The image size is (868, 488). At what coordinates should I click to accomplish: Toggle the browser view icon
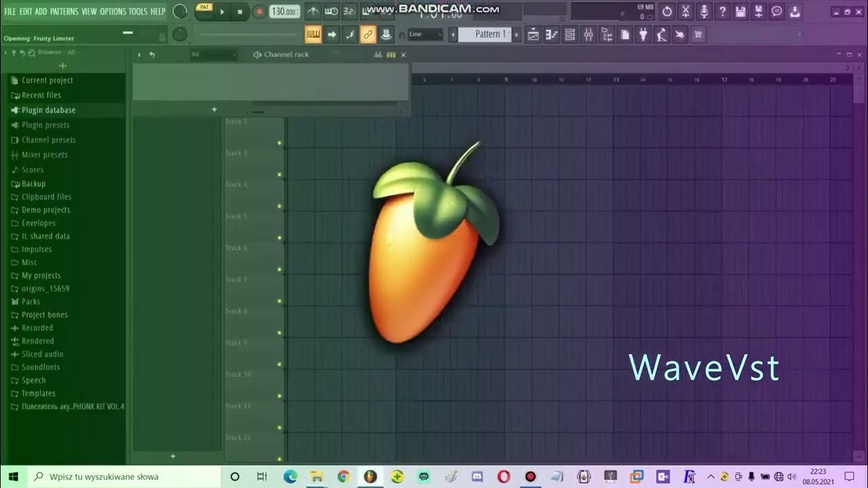(606, 34)
